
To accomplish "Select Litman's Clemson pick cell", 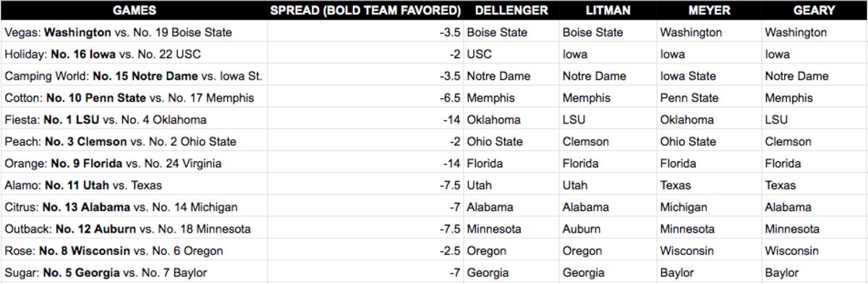I will tap(608, 142).
